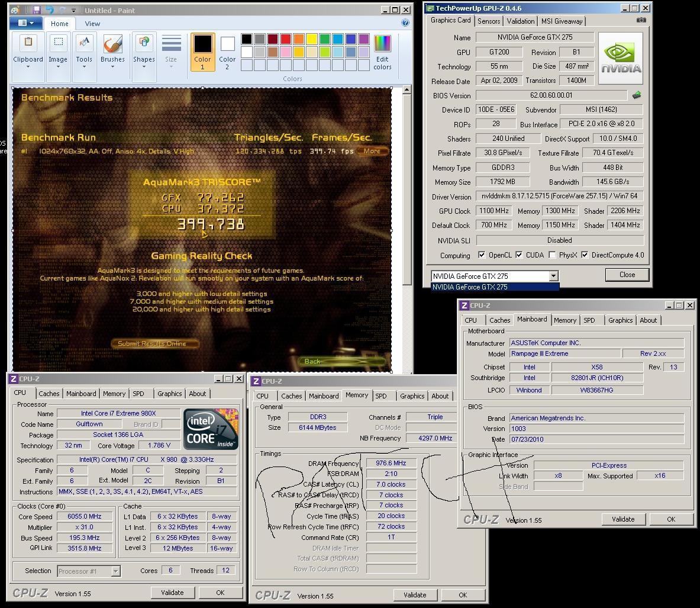Switch to Paint View ribbon tab
The height and width of the screenshot is (608, 700).
(92, 24)
